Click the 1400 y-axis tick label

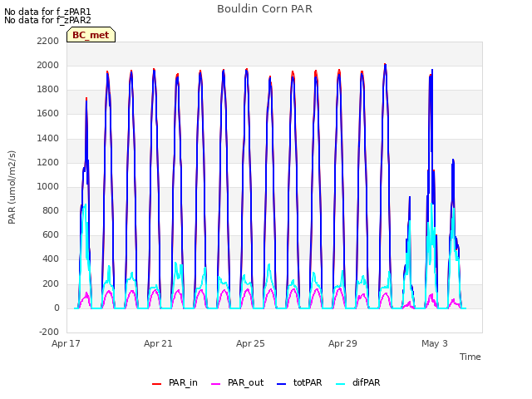[48, 138]
